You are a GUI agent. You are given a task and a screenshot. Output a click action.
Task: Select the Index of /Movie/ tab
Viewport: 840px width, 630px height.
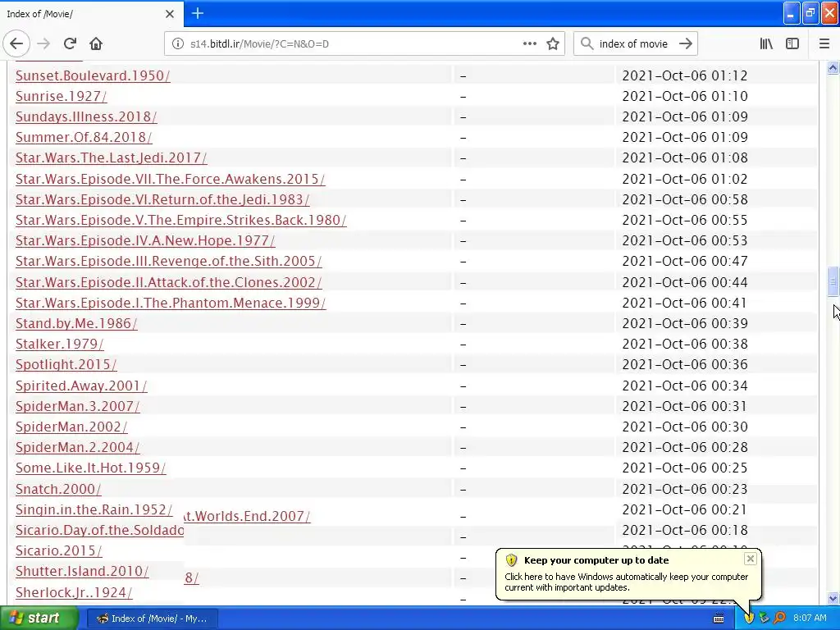coord(91,14)
